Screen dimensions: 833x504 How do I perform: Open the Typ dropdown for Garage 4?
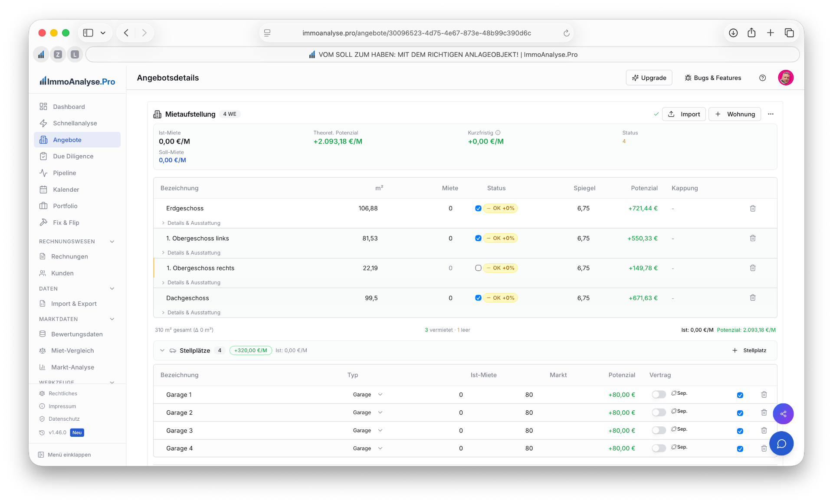(367, 448)
